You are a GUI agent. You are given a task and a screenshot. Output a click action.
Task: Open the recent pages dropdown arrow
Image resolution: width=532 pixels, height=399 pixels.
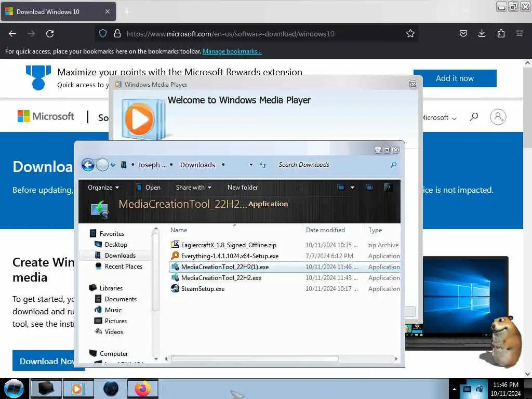(113, 165)
